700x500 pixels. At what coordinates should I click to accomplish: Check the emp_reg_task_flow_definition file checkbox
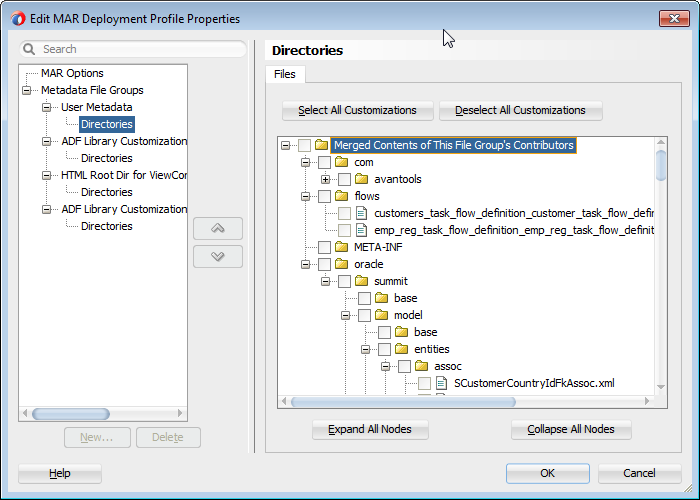(344, 230)
